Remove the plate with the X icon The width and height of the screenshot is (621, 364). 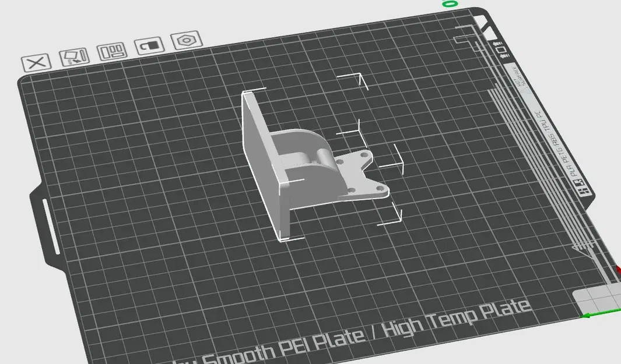pyautogui.click(x=36, y=62)
